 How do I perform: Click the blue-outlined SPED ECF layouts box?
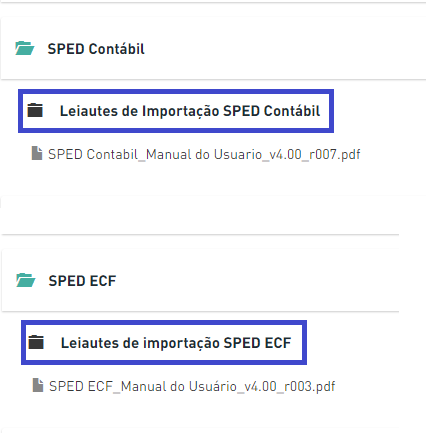[164, 343]
